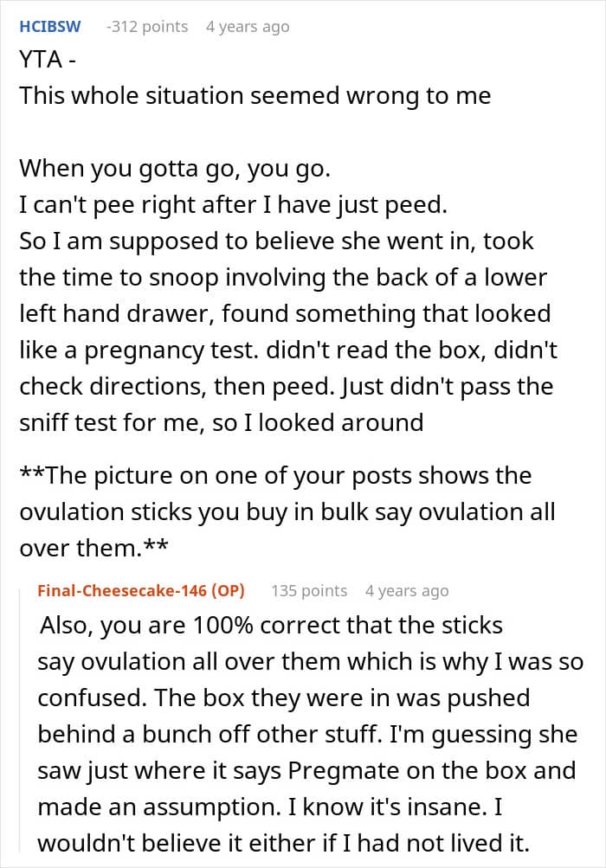Screen dimensions: 606x868
Task: Click the sentence "When you gotta go, you go."
Action: click(175, 168)
